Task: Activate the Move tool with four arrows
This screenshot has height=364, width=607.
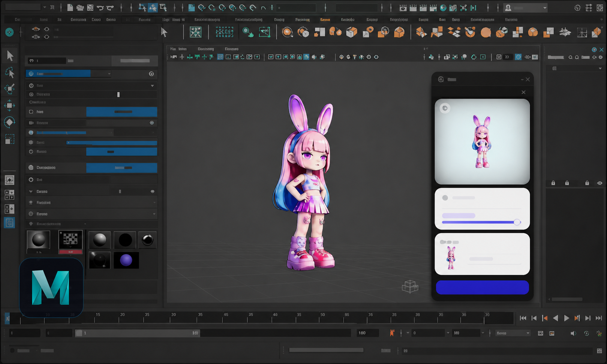Action: coord(9,105)
